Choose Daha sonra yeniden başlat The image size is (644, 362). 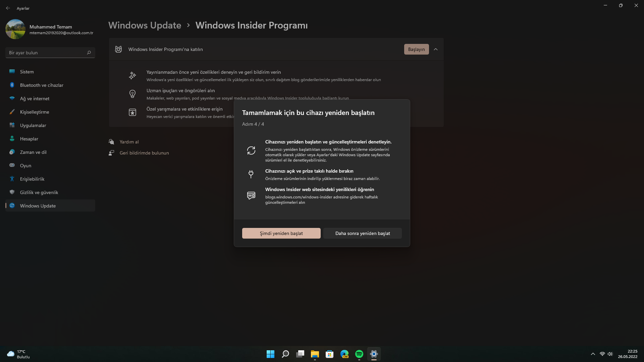coord(362,233)
